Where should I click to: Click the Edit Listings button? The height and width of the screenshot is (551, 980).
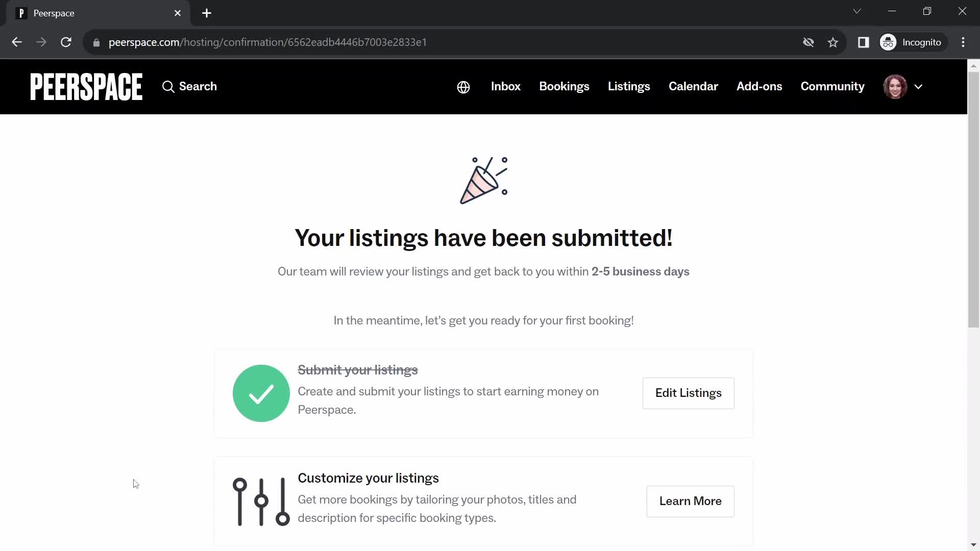click(689, 393)
